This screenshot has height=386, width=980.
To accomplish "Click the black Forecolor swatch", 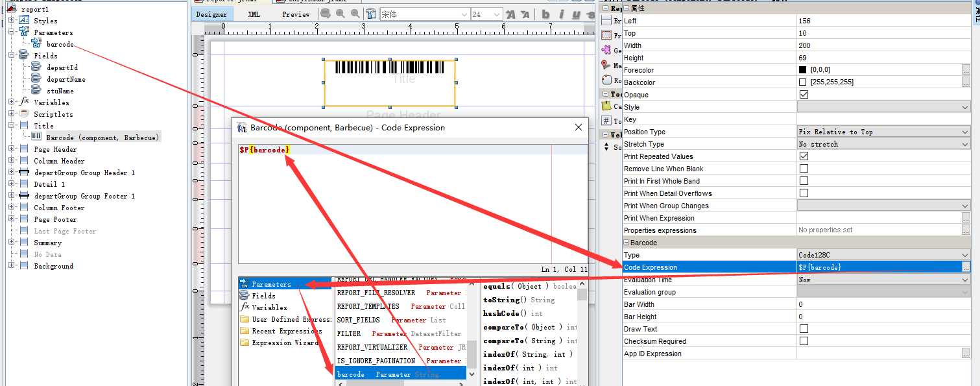I will point(803,70).
